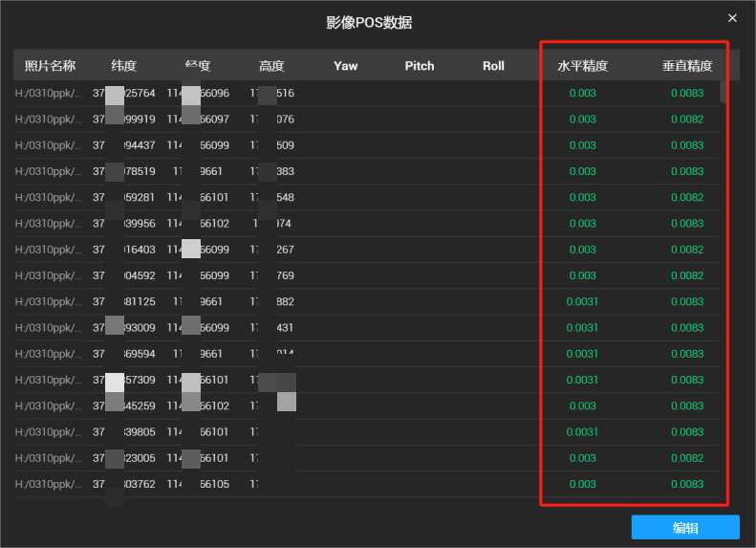The width and height of the screenshot is (756, 548).
Task: Click the height cell ending in 509
Action: 271,145
